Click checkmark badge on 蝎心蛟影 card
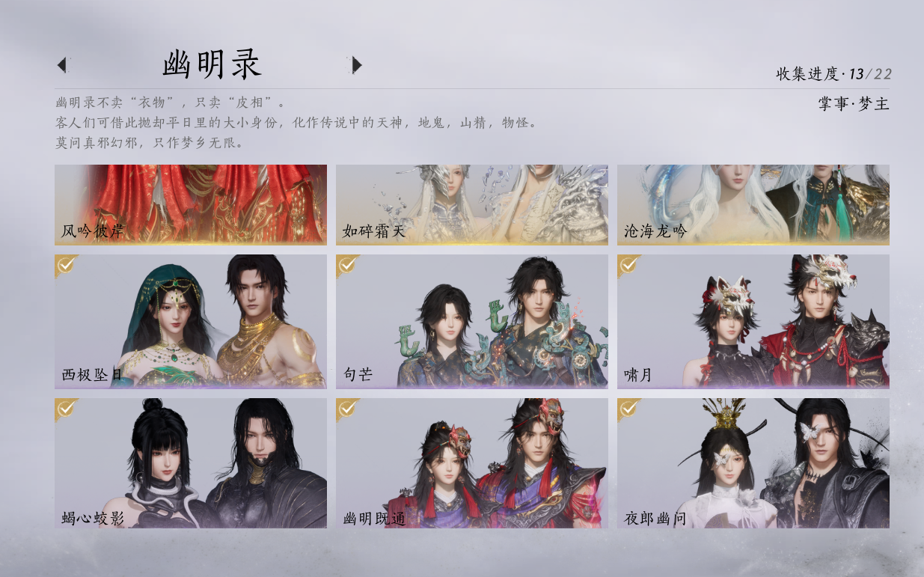This screenshot has width=924, height=577. coord(65,407)
